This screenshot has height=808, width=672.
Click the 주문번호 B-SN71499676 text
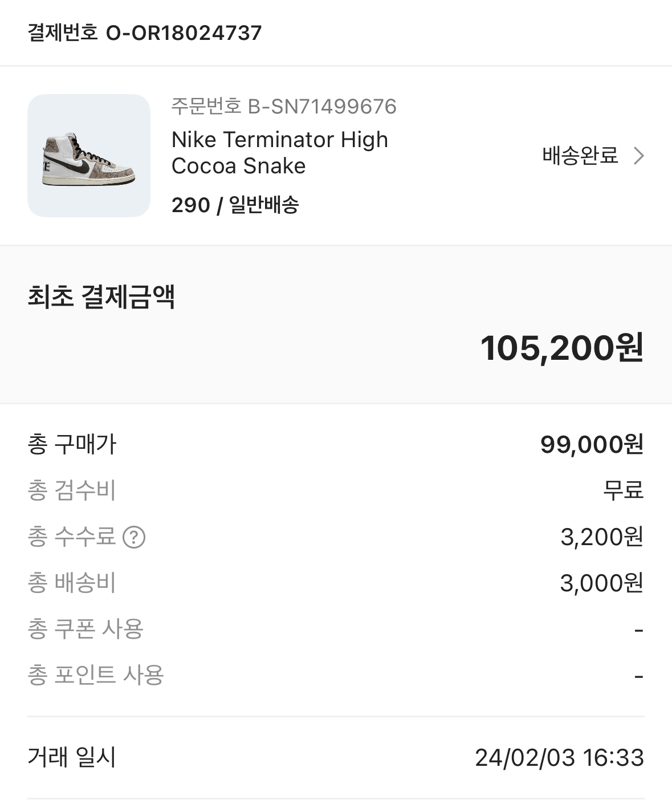[284, 107]
